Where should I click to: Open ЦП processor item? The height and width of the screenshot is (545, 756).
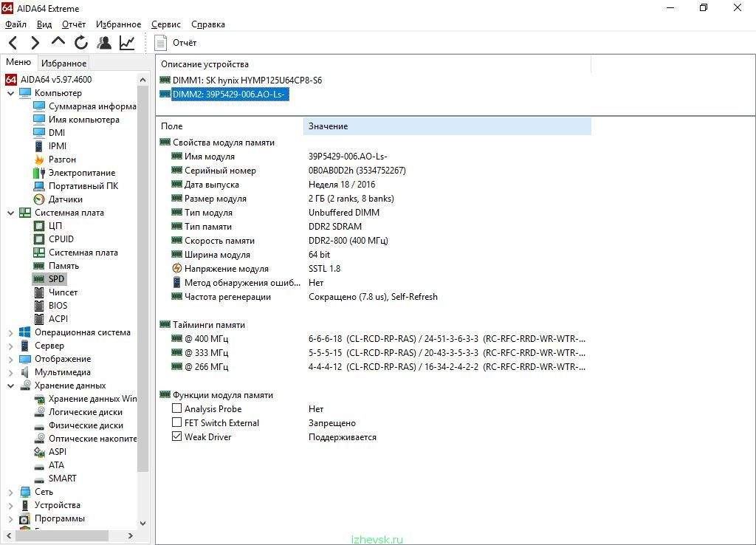55,226
